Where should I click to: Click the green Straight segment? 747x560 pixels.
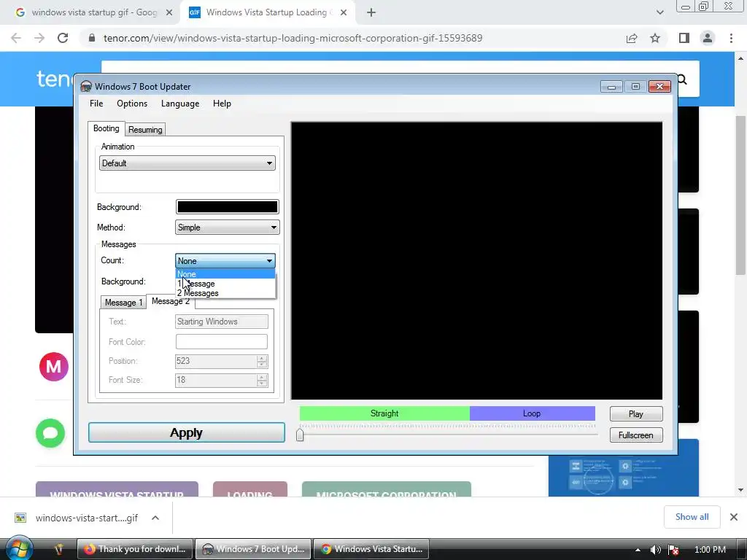[x=384, y=413]
